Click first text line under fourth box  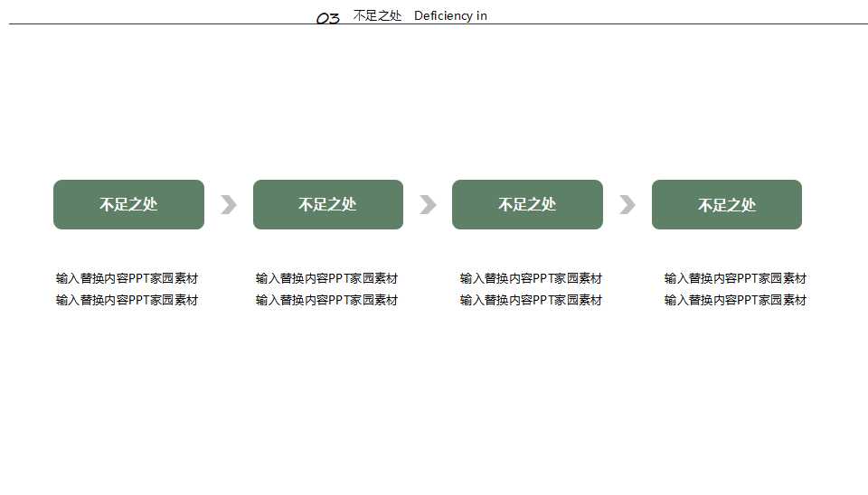click(735, 278)
